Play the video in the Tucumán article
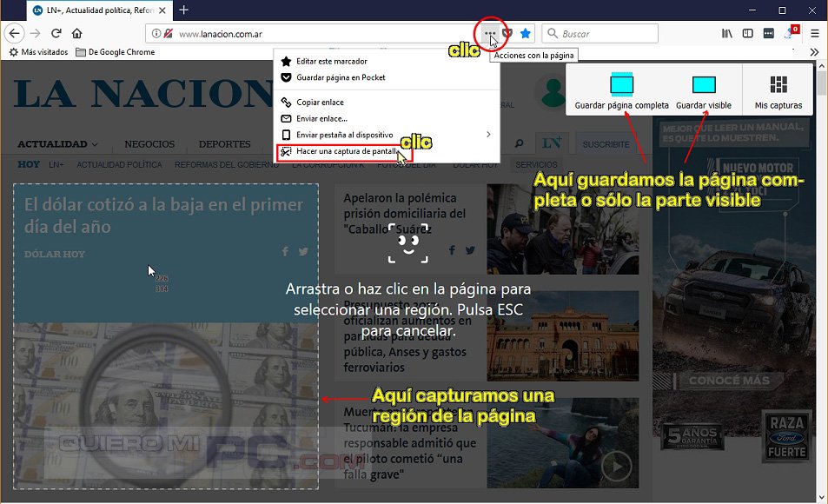Screen dimensions: 828x504 (x=616, y=466)
